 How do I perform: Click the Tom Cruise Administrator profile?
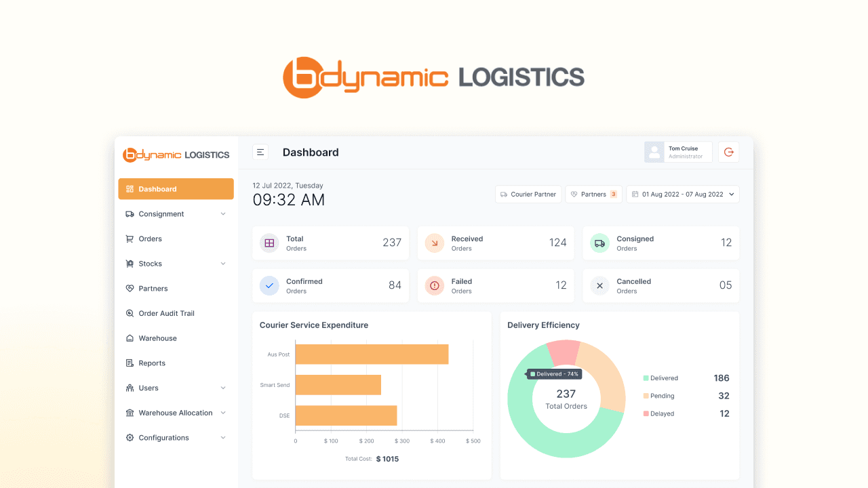point(678,152)
